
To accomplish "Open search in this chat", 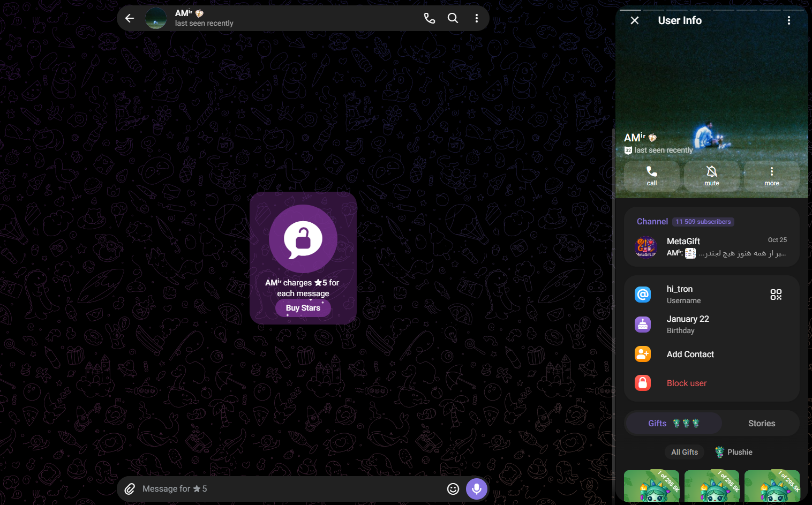I will pyautogui.click(x=453, y=18).
